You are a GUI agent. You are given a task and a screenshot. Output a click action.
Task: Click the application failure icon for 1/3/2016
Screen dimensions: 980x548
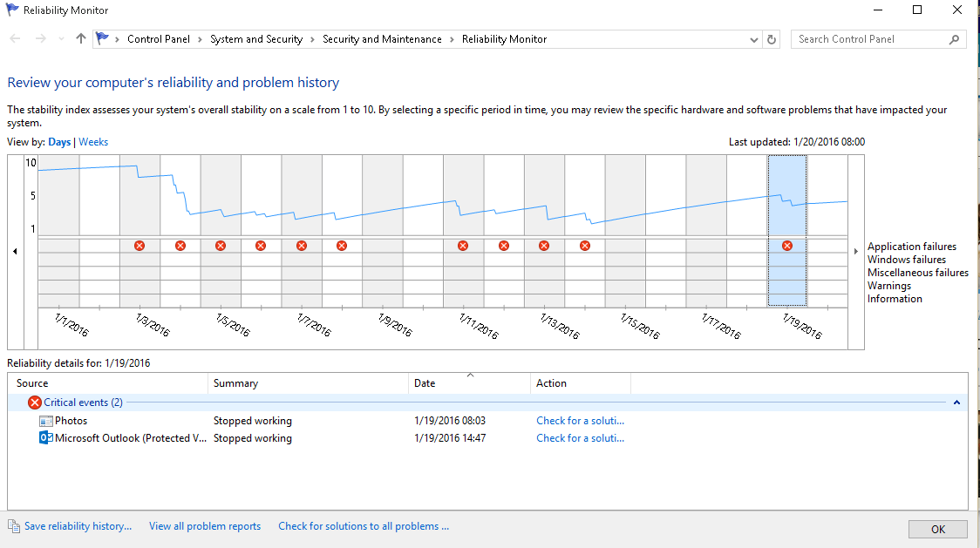point(140,246)
